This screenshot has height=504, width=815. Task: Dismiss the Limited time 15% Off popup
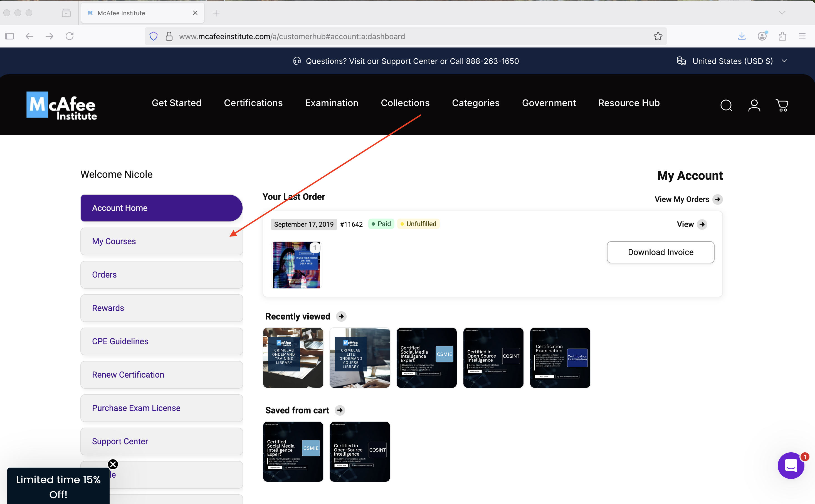point(113,464)
